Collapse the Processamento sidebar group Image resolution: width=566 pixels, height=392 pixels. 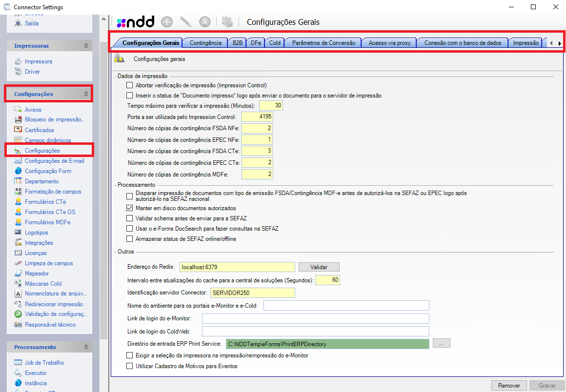(x=86, y=347)
